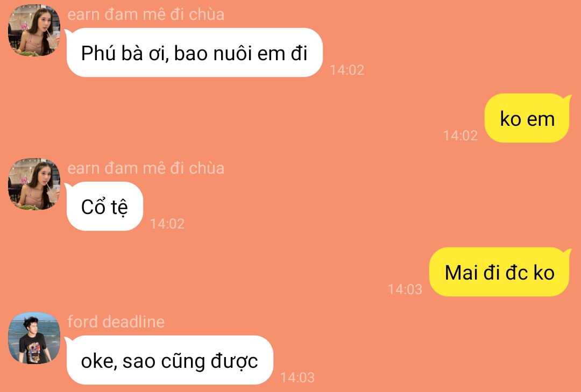Select the "oke, sao cũng được" message
Image resolution: width=581 pixels, height=392 pixels.
(x=169, y=360)
